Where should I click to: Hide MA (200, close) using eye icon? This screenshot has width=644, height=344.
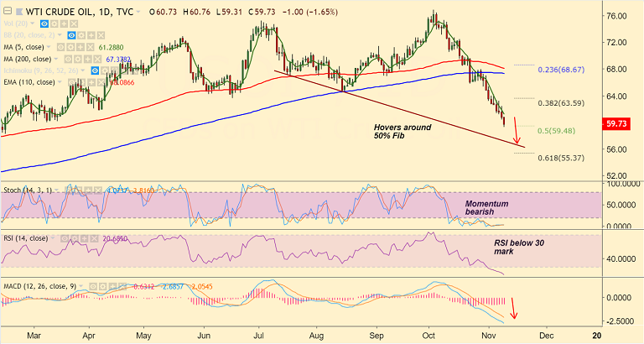tap(68, 60)
